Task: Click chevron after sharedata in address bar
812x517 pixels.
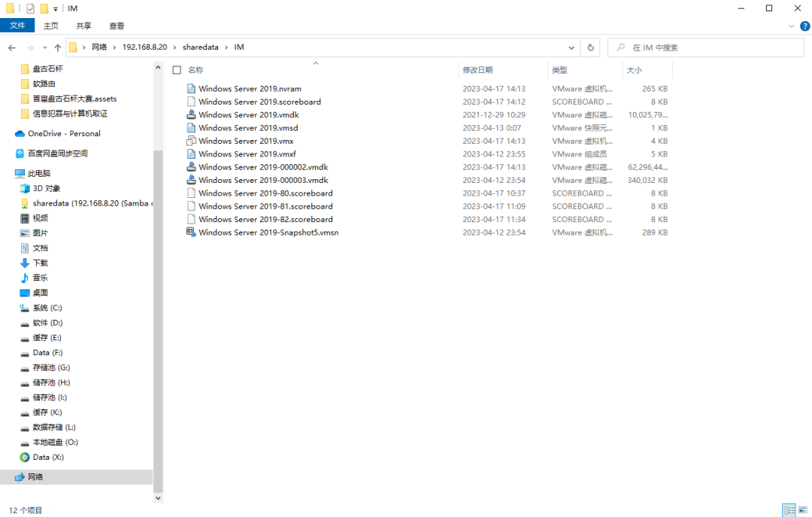Action: pos(226,47)
